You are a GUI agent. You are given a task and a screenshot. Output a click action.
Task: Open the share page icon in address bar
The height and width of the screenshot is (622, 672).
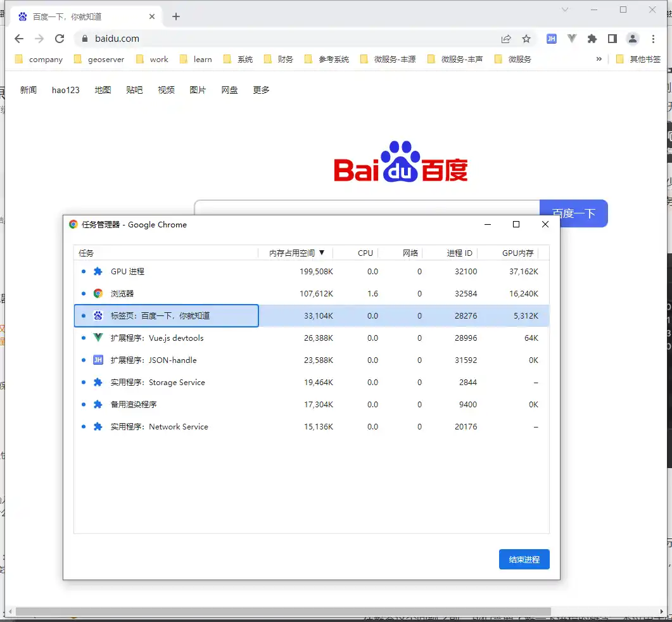(x=506, y=39)
